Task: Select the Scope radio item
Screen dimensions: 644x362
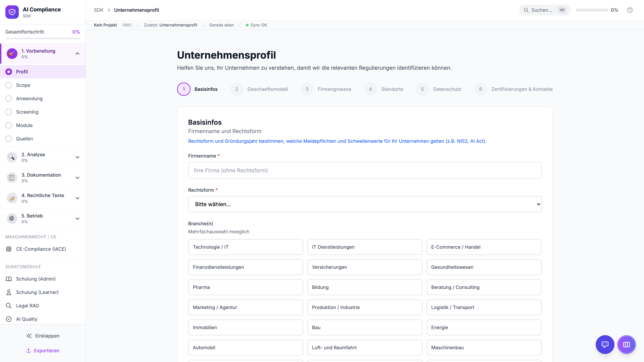Action: click(9, 85)
